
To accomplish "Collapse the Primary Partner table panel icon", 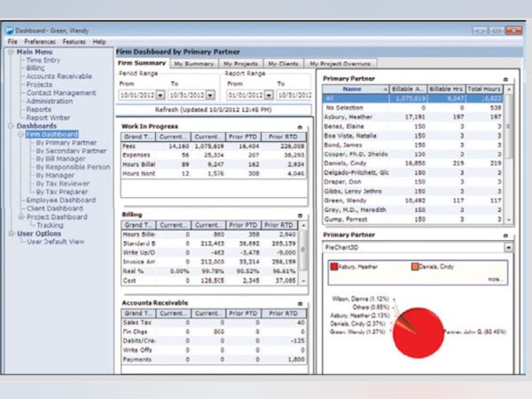I will pyautogui.click(x=505, y=80).
